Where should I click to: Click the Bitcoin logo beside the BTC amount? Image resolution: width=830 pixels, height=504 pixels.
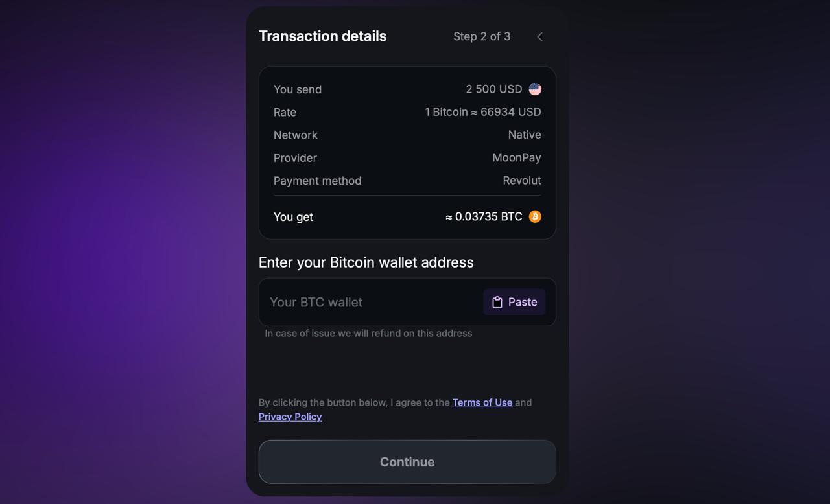[x=534, y=216]
